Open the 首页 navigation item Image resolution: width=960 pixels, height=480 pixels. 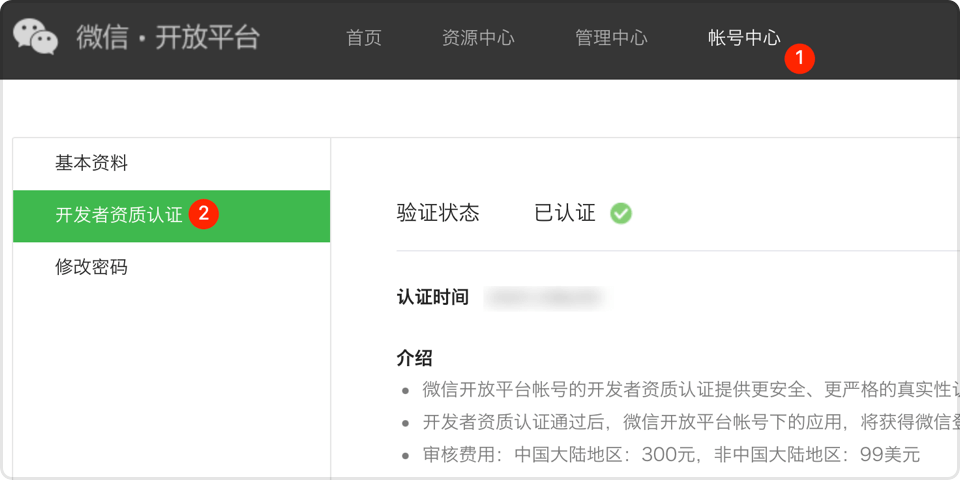(363, 38)
